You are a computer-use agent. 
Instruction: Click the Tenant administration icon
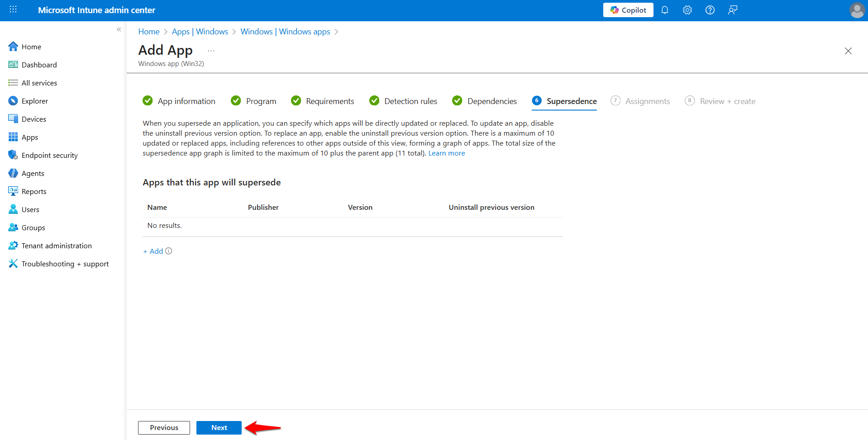click(x=13, y=246)
